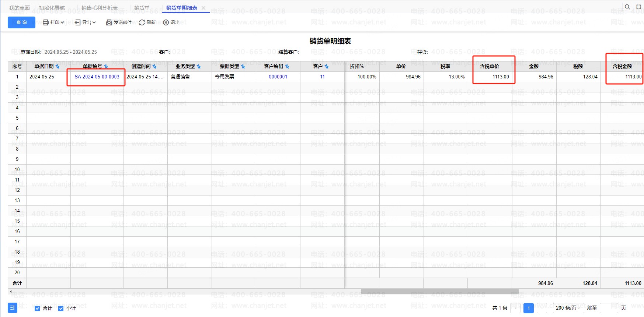The width and height of the screenshot is (644, 317).
Task: Open document link SA-2024-05-00-0003
Action: 97,77
